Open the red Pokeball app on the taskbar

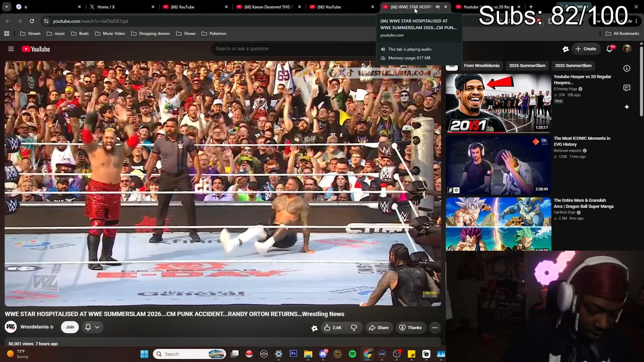click(x=249, y=354)
